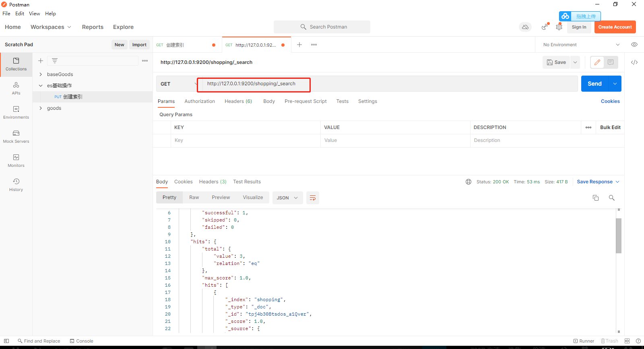Click the Import button
The width and height of the screenshot is (644, 349).
139,45
